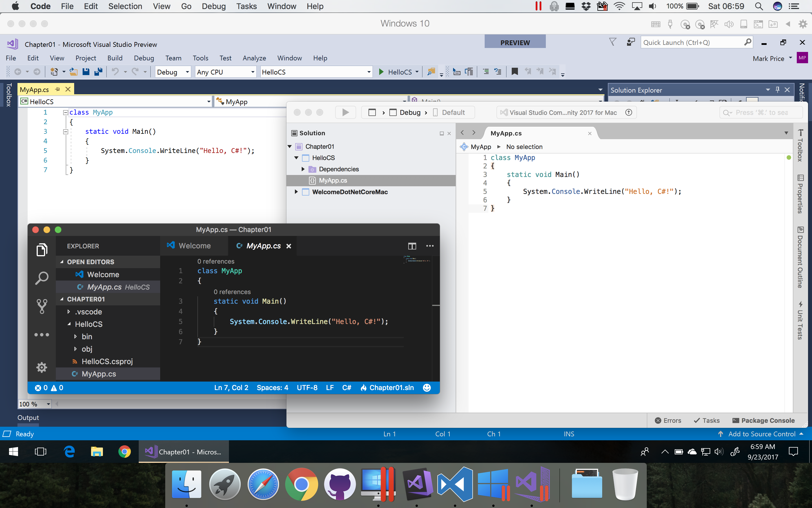The width and height of the screenshot is (812, 508).
Task: Open Windows Task View icon
Action: (x=41, y=452)
